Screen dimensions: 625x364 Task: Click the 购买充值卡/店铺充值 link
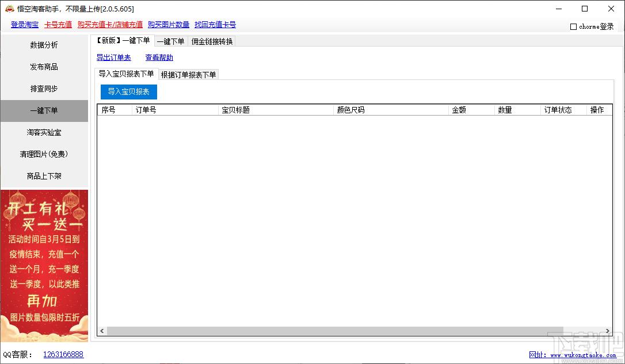pos(110,25)
